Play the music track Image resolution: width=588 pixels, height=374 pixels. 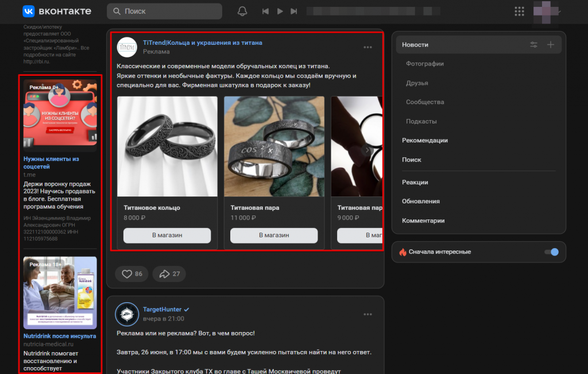click(x=280, y=11)
